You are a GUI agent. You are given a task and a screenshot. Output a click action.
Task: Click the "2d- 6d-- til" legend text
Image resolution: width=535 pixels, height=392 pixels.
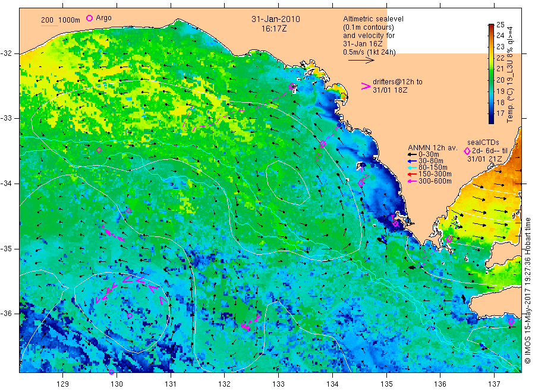pos(490,151)
